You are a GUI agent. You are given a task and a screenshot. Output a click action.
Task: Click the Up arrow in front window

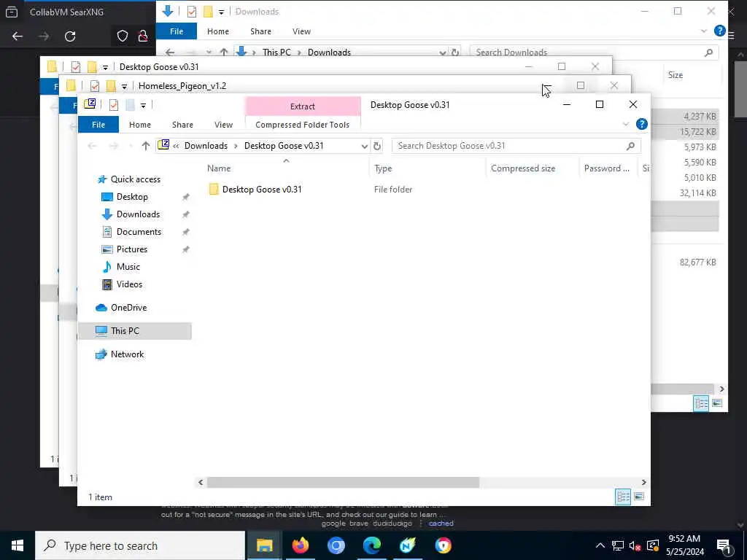pos(146,146)
